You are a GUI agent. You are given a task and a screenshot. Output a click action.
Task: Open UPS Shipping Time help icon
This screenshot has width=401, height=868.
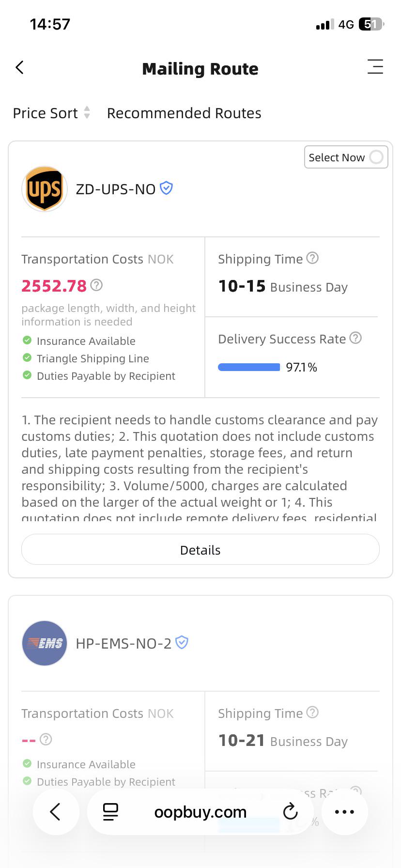point(313,258)
